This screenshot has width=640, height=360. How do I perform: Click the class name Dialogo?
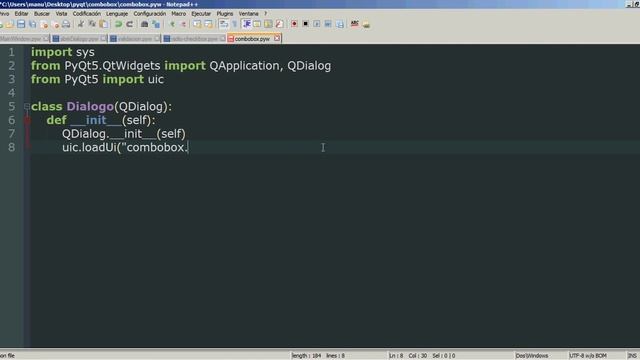point(90,107)
